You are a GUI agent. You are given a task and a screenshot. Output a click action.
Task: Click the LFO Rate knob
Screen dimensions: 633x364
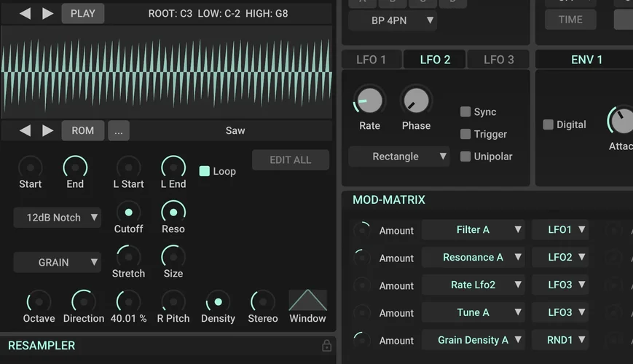click(x=369, y=100)
